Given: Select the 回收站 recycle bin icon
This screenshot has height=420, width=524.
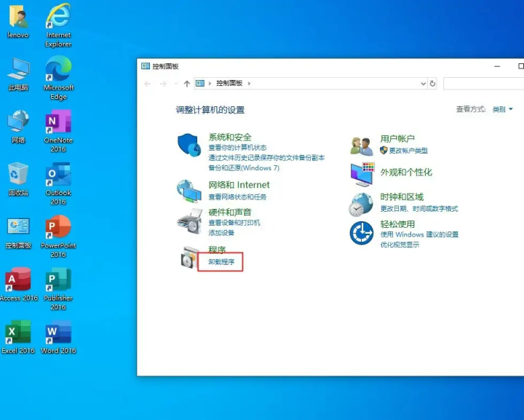Looking at the screenshot, I should coord(18,177).
